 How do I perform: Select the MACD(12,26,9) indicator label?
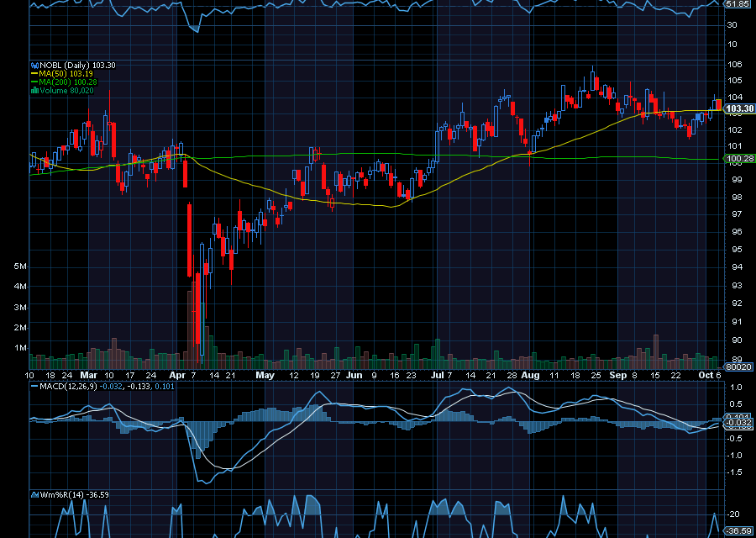66,387
